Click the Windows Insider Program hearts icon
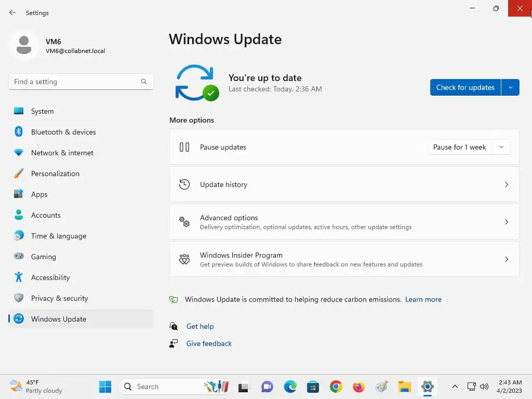Viewport: 532px width, 399px height. [184, 259]
